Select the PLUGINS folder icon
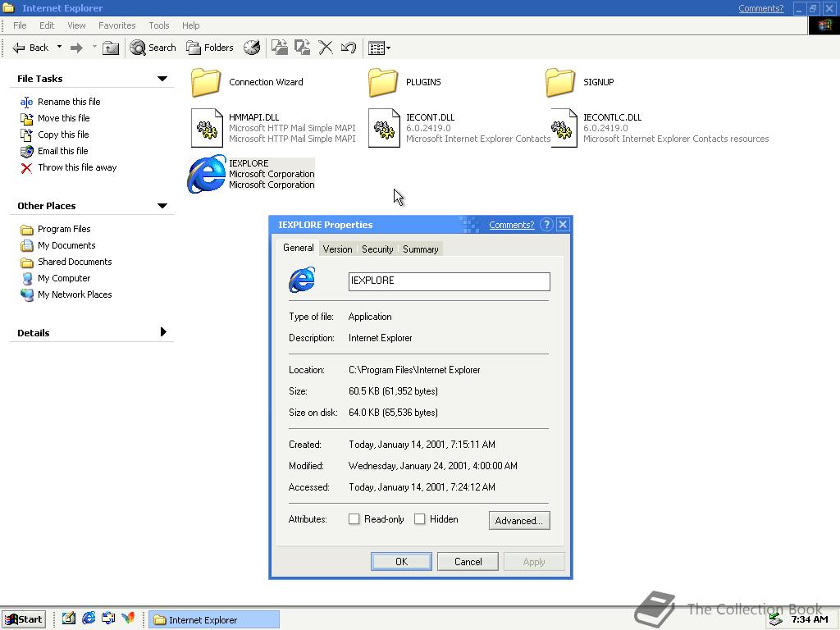The width and height of the screenshot is (840, 630). click(383, 82)
